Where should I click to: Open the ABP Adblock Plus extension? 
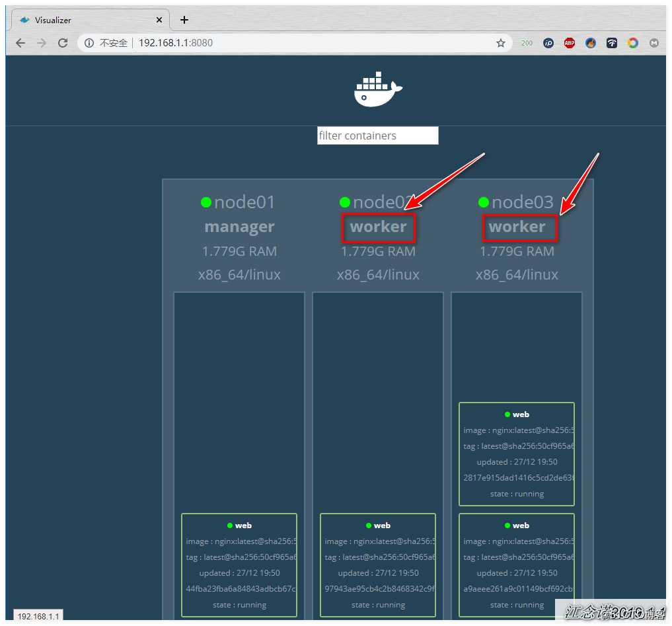coord(569,43)
